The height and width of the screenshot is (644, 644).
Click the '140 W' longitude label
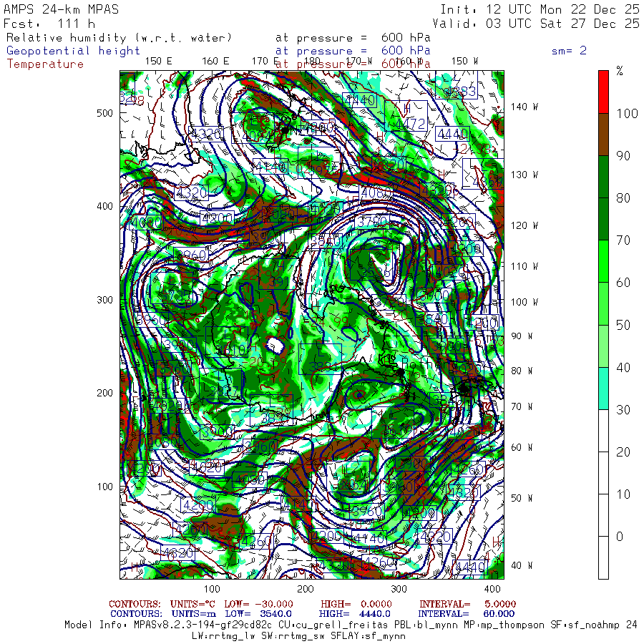pyautogui.click(x=524, y=107)
